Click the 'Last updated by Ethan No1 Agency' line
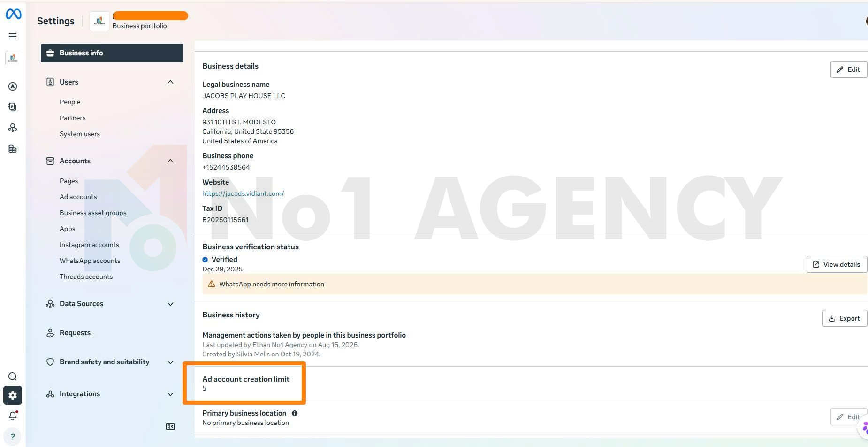868x447 pixels. tap(281, 345)
